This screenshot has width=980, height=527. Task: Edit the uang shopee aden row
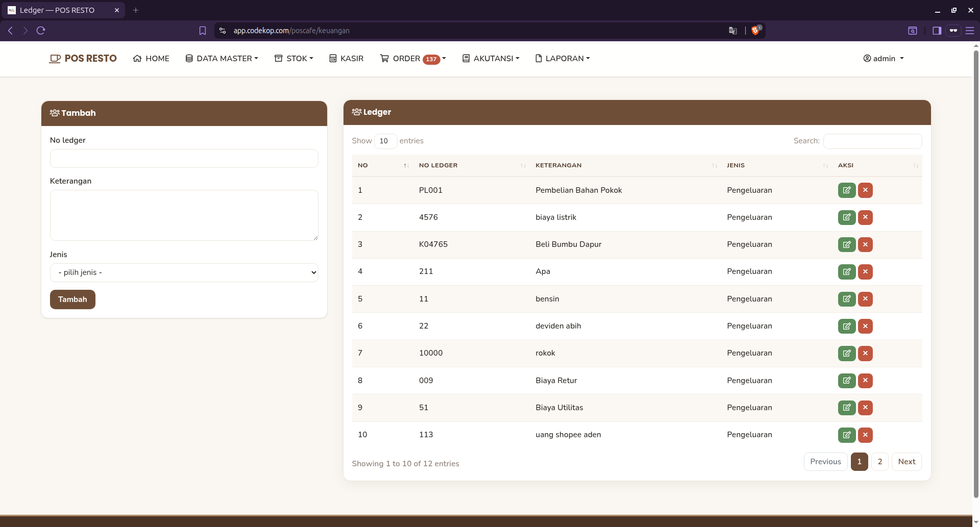846,435
